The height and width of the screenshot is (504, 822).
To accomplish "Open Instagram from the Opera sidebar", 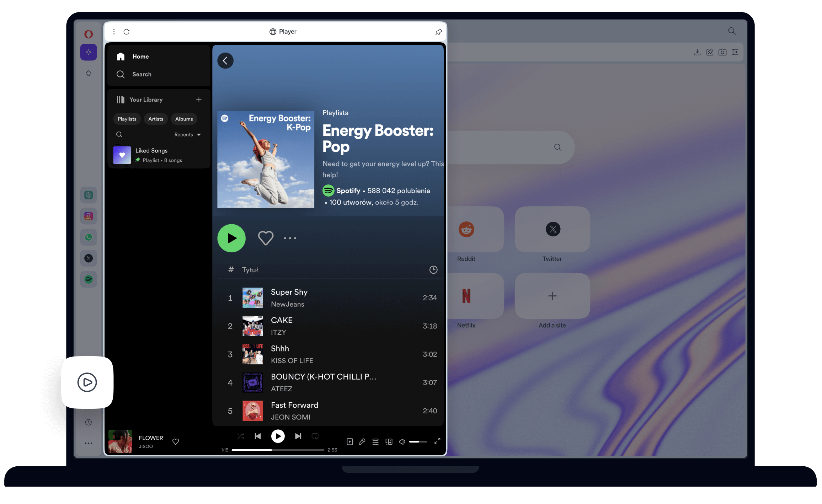I will (89, 216).
